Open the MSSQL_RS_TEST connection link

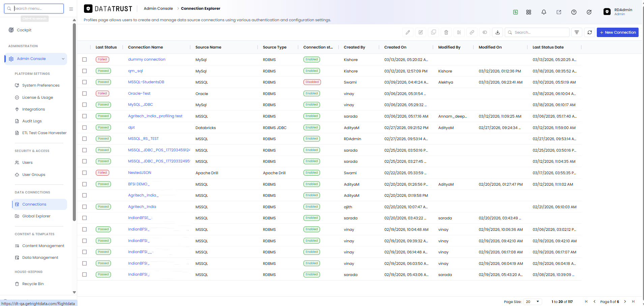[143, 139]
